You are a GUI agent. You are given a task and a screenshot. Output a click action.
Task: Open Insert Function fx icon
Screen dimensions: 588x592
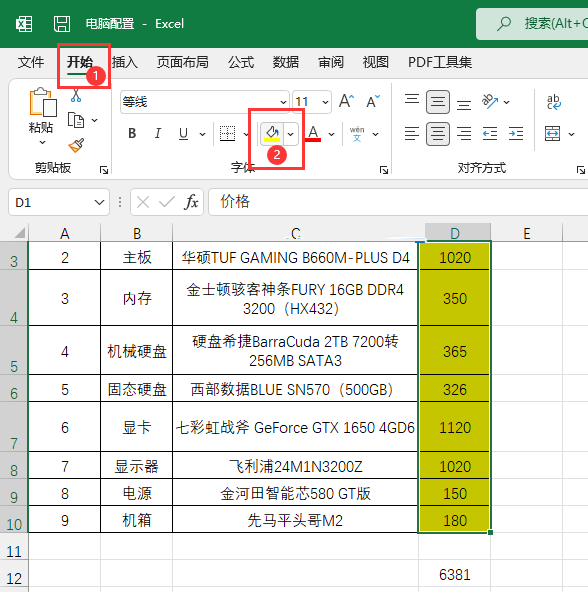[191, 202]
